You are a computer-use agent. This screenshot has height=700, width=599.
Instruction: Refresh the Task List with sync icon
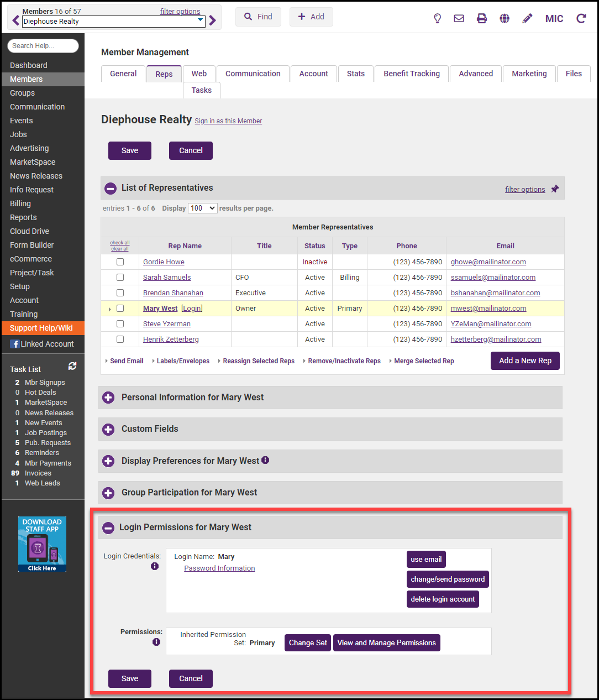72,366
